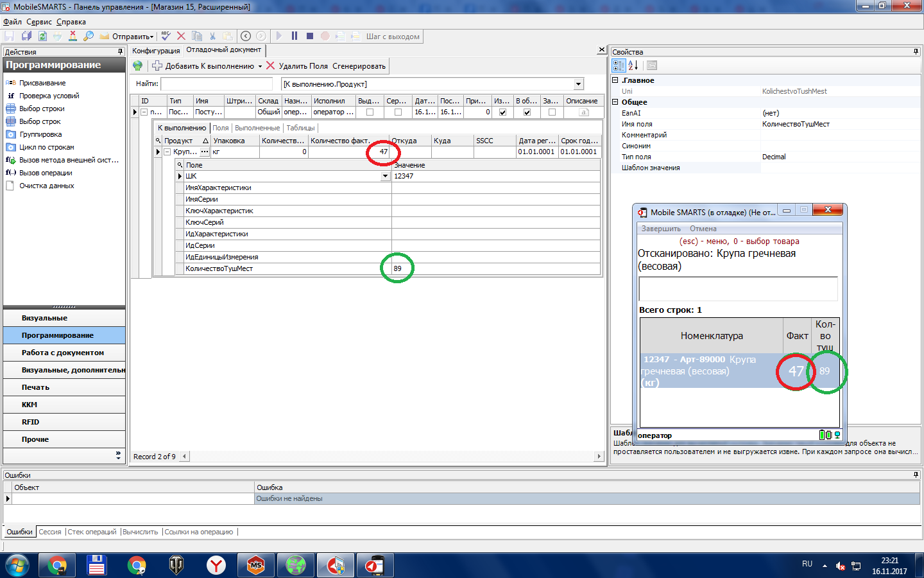Screen dimensions: 924x578
Task: Click the red X delete toolbar icon
Action: click(181, 37)
